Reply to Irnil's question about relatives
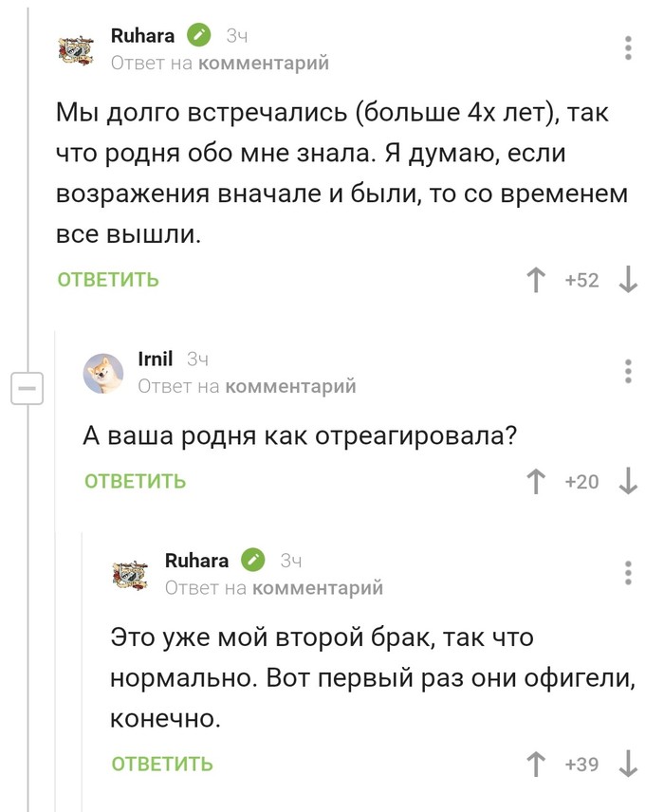Viewport: 664px width, 812px height. pos(136,481)
